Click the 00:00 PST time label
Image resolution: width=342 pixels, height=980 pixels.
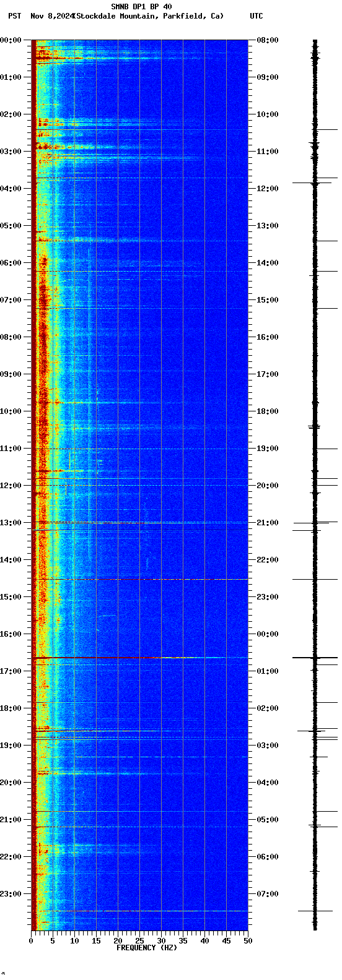coord(11,40)
